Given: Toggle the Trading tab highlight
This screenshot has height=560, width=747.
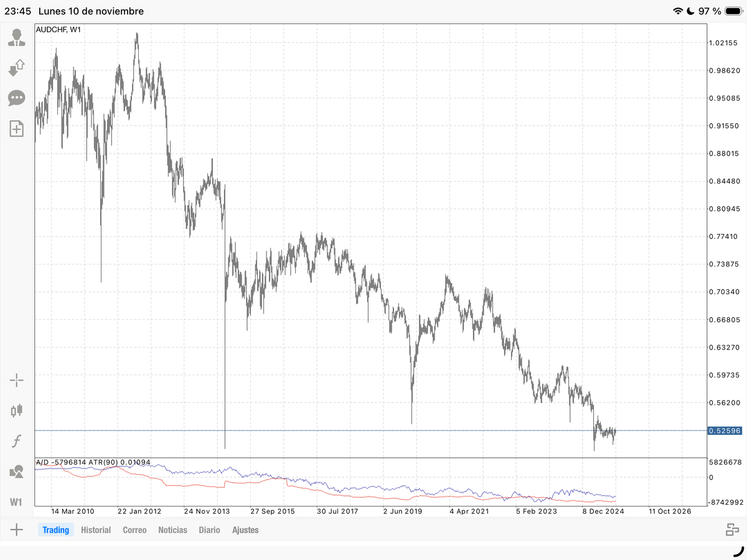Looking at the screenshot, I should pyautogui.click(x=56, y=530).
